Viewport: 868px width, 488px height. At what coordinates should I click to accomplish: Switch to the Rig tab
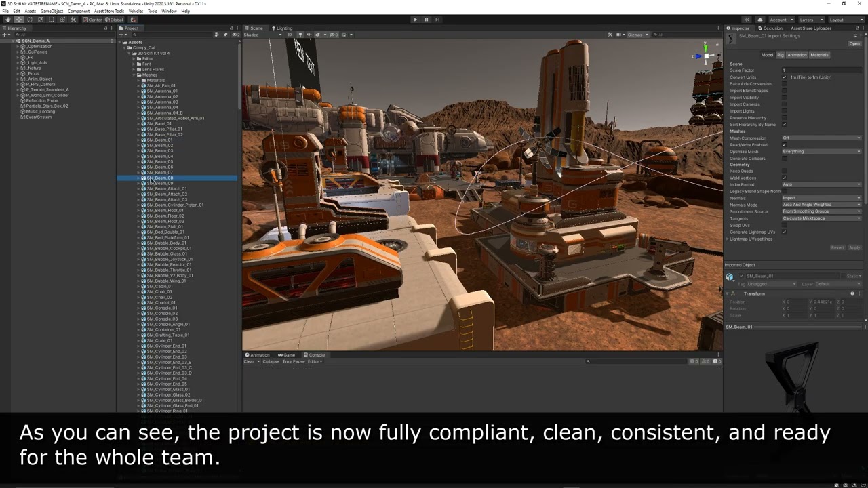point(781,55)
